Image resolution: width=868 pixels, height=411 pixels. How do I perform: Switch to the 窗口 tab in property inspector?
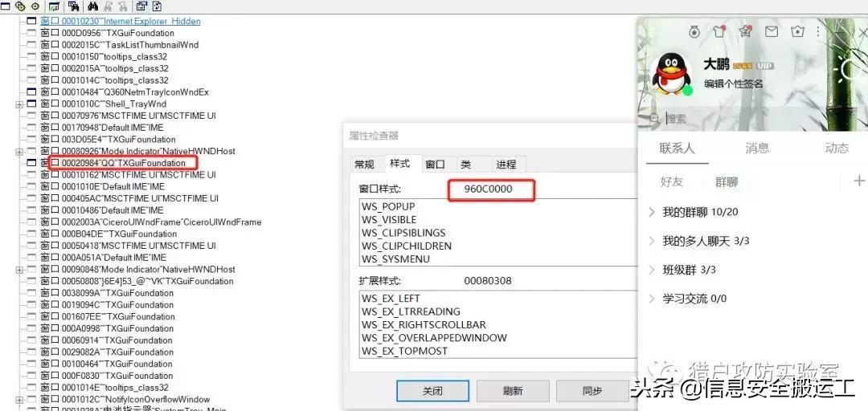435,165
